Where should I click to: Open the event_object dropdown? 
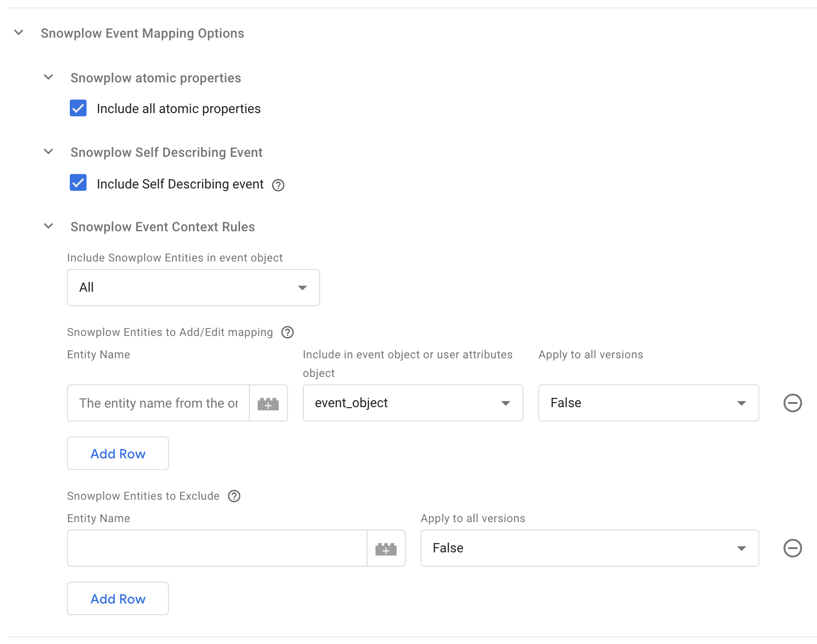(506, 403)
